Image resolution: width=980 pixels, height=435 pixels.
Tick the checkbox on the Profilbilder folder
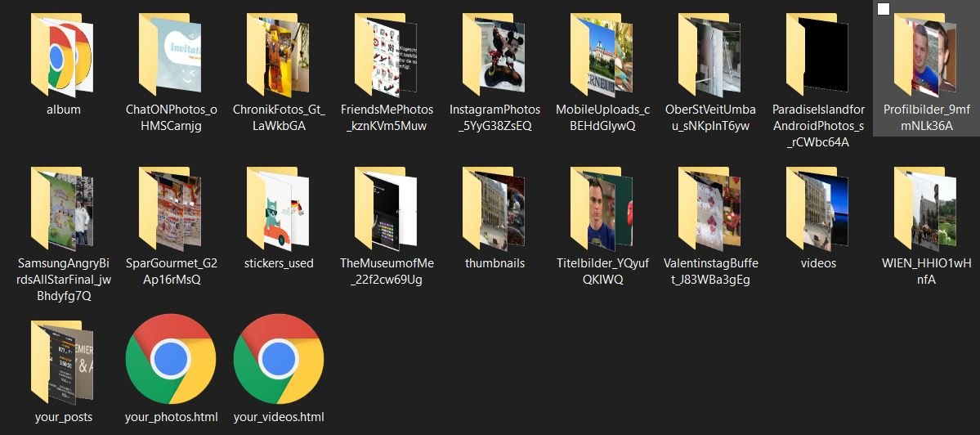pos(883,9)
